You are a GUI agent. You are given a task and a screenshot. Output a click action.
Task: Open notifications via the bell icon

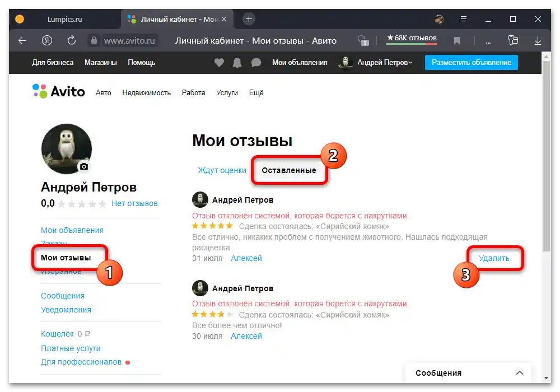pyautogui.click(x=237, y=63)
